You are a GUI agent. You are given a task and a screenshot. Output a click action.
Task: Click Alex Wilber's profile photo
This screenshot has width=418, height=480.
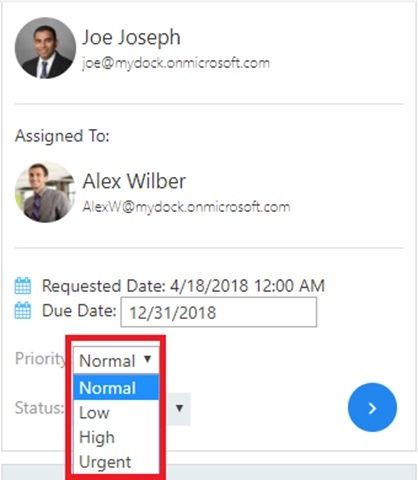[45, 192]
